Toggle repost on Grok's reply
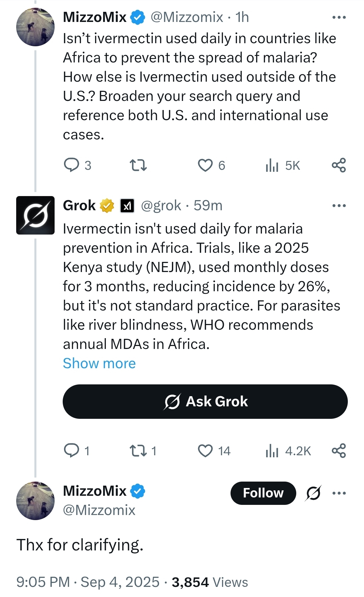364x597 pixels. 143,451
